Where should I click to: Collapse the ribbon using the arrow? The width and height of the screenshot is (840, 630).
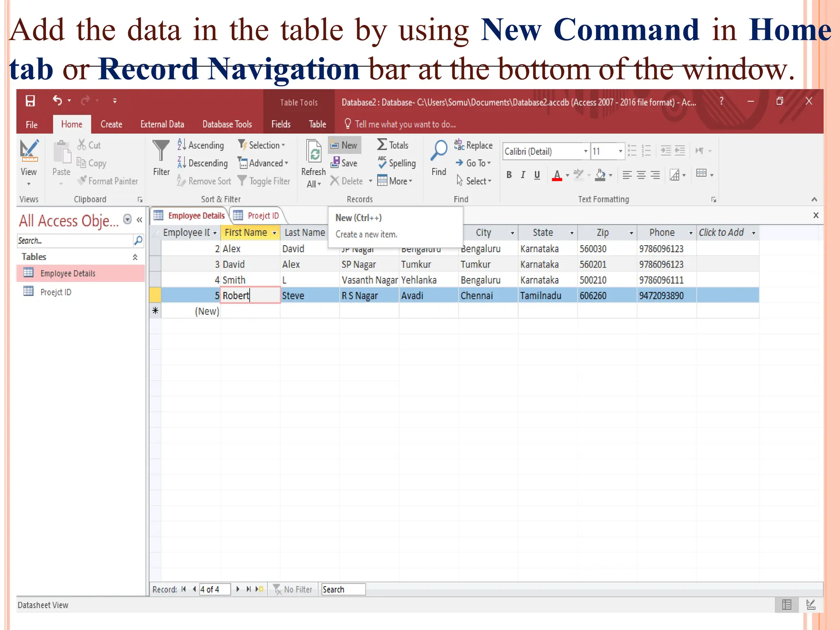click(x=814, y=199)
